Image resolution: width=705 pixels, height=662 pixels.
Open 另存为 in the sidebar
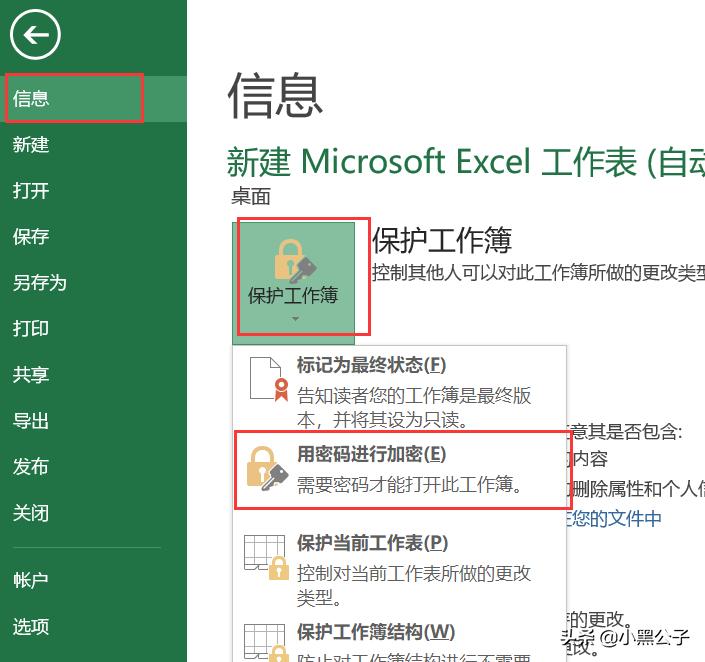point(93,283)
